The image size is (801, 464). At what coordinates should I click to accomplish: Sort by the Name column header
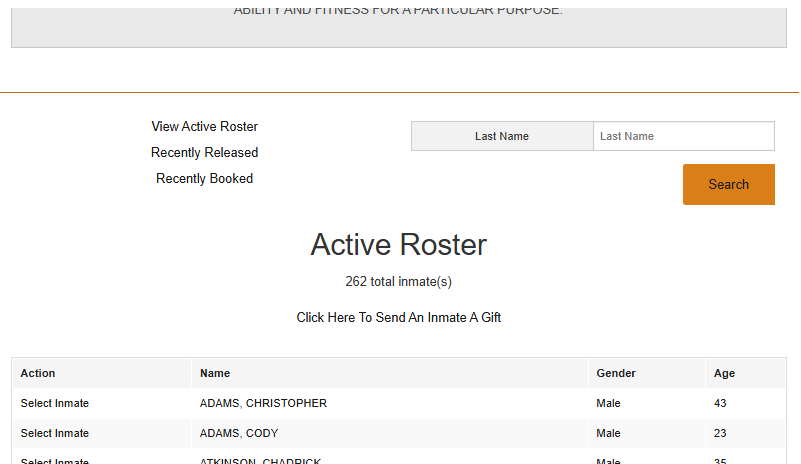[215, 373]
